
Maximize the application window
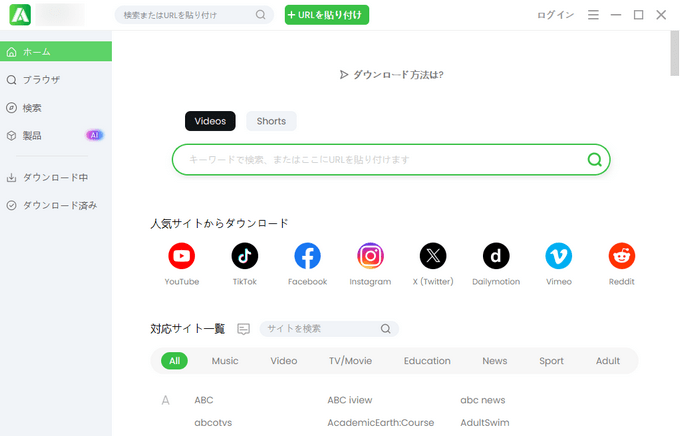[638, 15]
